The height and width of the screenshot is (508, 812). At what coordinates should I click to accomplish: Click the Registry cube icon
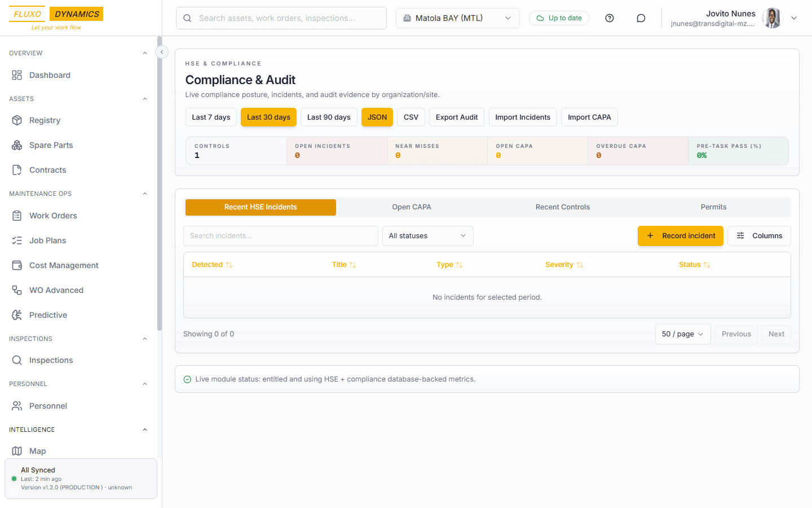click(x=17, y=120)
